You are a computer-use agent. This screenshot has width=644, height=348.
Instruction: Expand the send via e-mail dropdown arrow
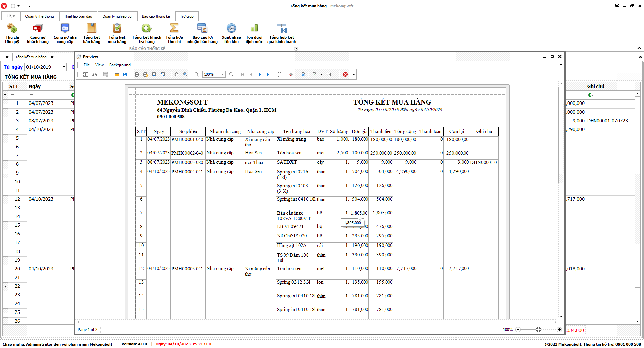[336, 74]
